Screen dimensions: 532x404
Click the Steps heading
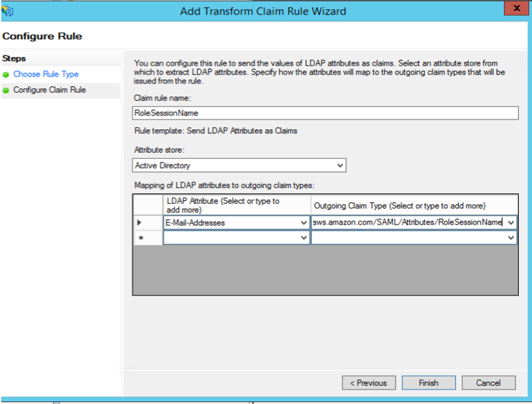coord(14,58)
